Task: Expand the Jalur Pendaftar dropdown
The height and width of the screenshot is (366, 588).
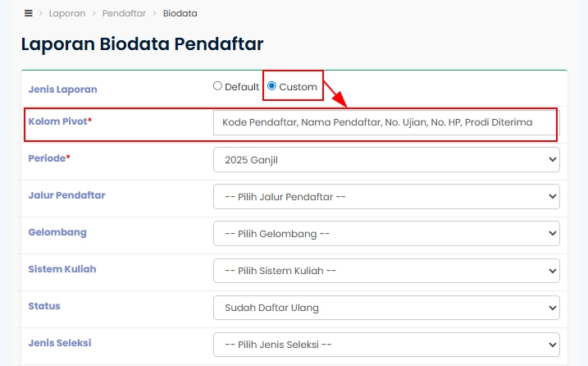Action: point(385,196)
